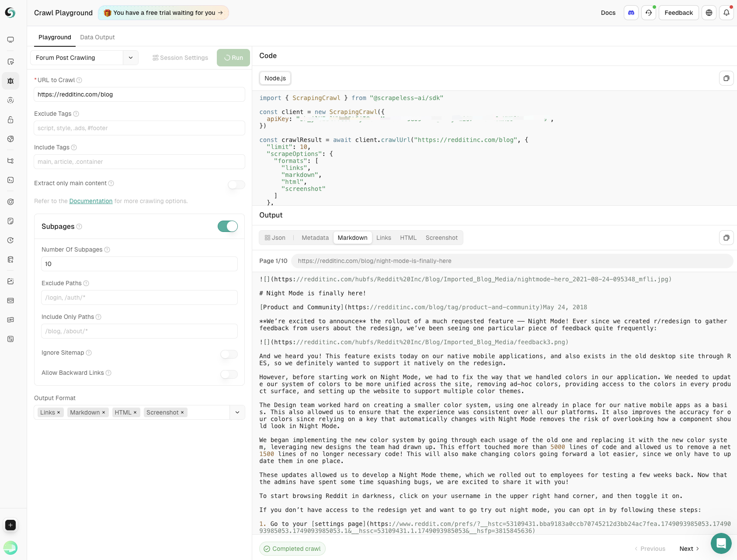The width and height of the screenshot is (737, 560).
Task: Select the Markdown output tab
Action: (353, 238)
